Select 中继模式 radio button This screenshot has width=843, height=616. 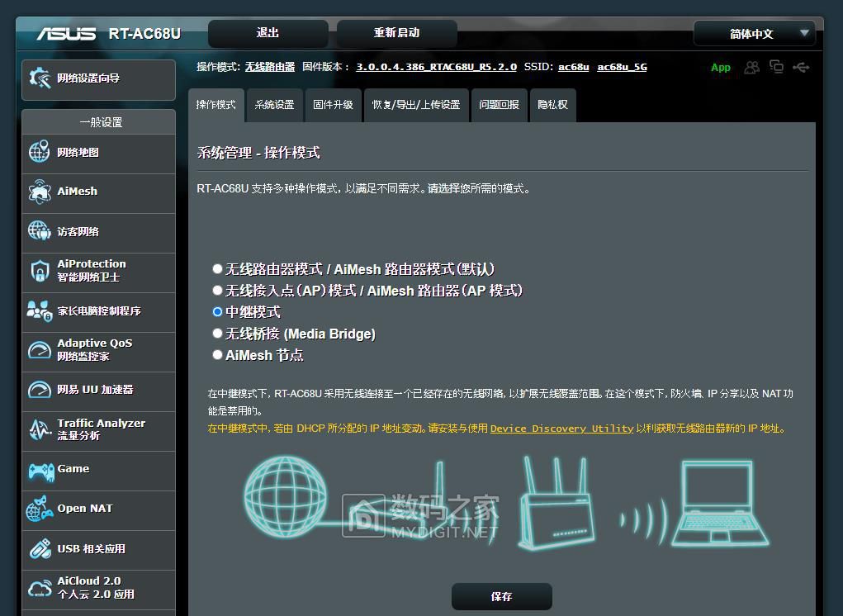(x=217, y=312)
